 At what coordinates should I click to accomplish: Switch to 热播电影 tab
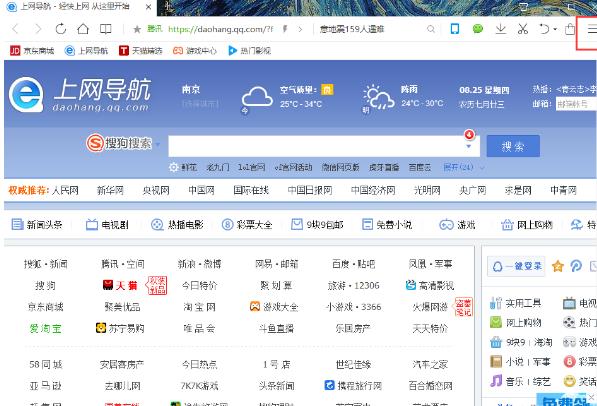coord(177,225)
